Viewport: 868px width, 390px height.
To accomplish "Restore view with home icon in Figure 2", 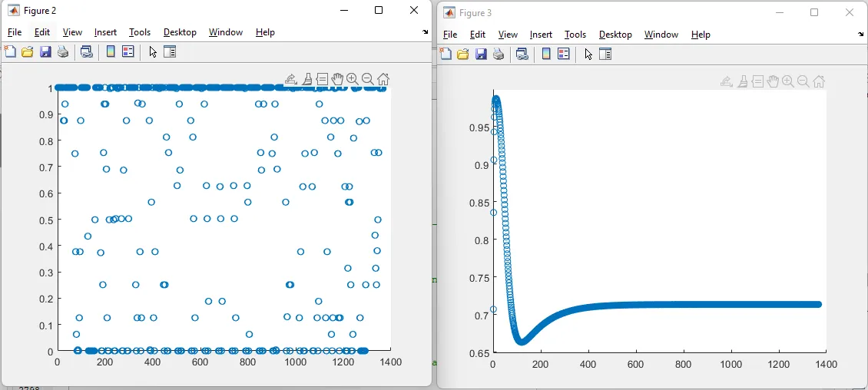I will click(383, 79).
